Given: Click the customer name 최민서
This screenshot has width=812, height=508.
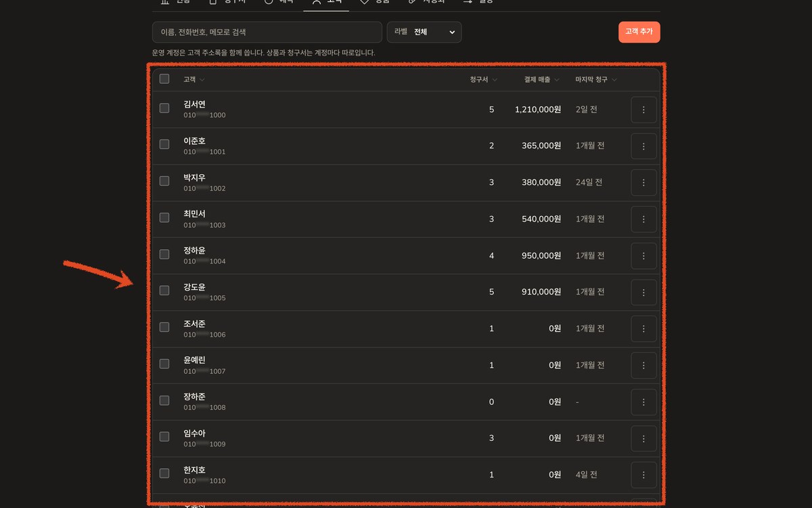Looking at the screenshot, I should coord(194,214).
